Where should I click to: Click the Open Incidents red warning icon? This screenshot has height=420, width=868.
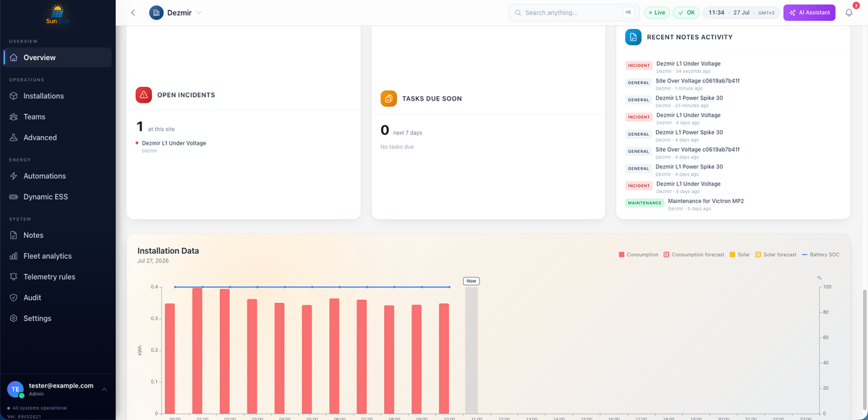[143, 95]
